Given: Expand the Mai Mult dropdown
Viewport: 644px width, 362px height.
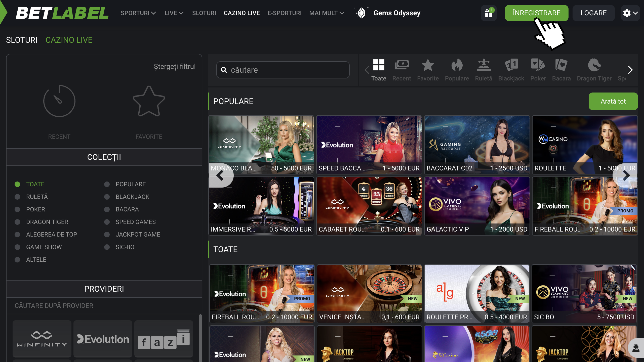Looking at the screenshot, I should tap(327, 13).
